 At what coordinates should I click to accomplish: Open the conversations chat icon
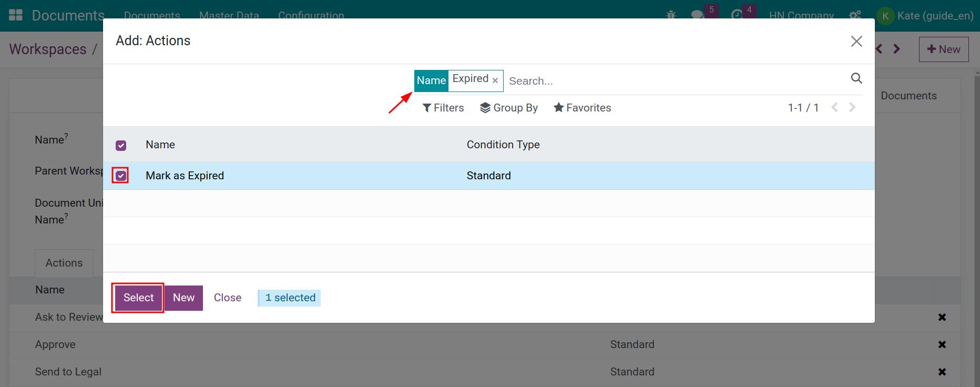[x=698, y=15]
